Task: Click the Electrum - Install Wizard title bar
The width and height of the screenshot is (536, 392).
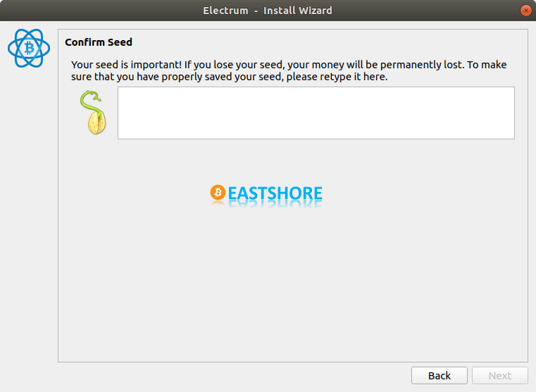Action: point(268,11)
